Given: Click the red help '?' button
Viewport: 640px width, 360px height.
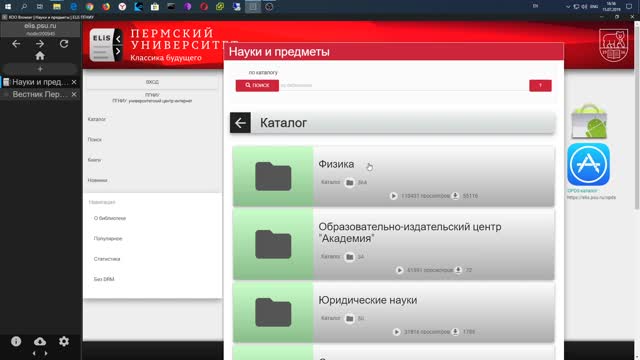Looking at the screenshot, I should click(x=540, y=85).
